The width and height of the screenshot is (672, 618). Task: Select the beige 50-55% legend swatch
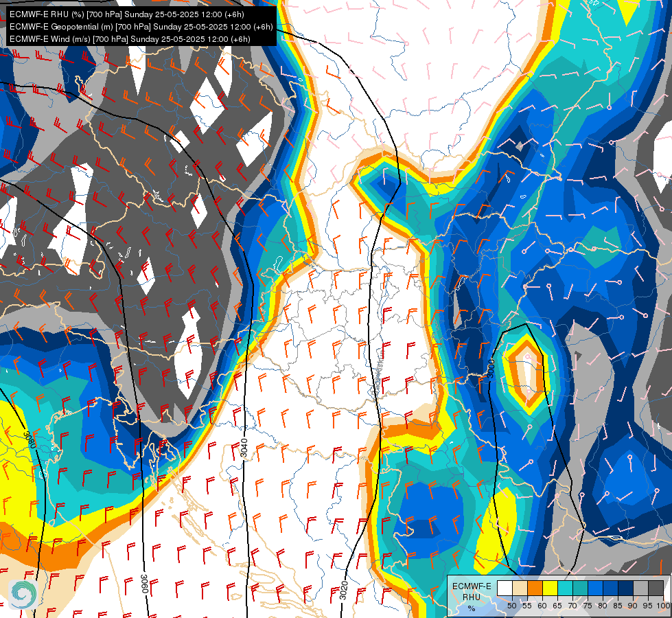[x=520, y=588]
